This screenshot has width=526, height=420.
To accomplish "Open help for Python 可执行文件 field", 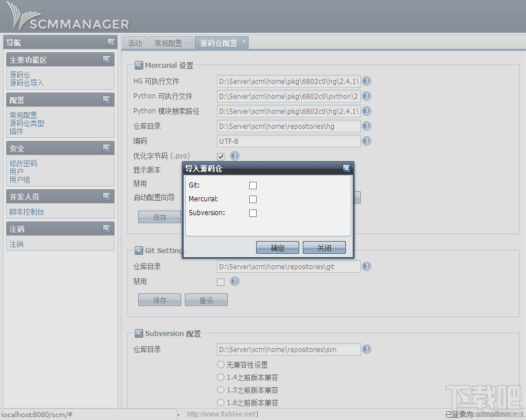I will click(x=367, y=96).
